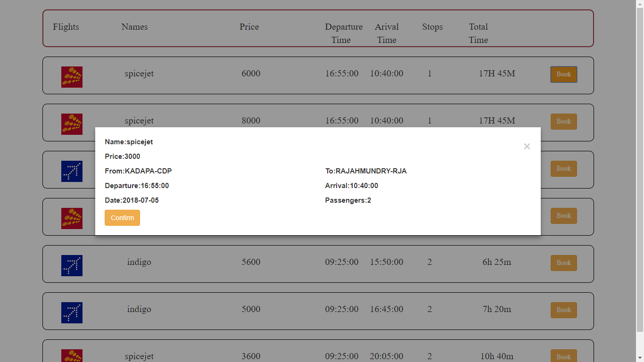Select the SpiceJet logo on the 8000 rupee flight
Image resolution: width=644 pixels, height=362 pixels.
(72, 124)
